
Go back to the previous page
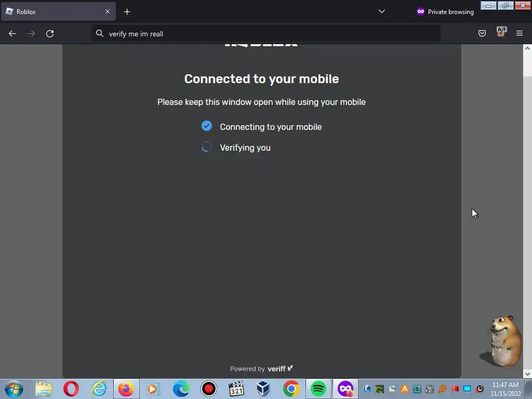pos(12,34)
